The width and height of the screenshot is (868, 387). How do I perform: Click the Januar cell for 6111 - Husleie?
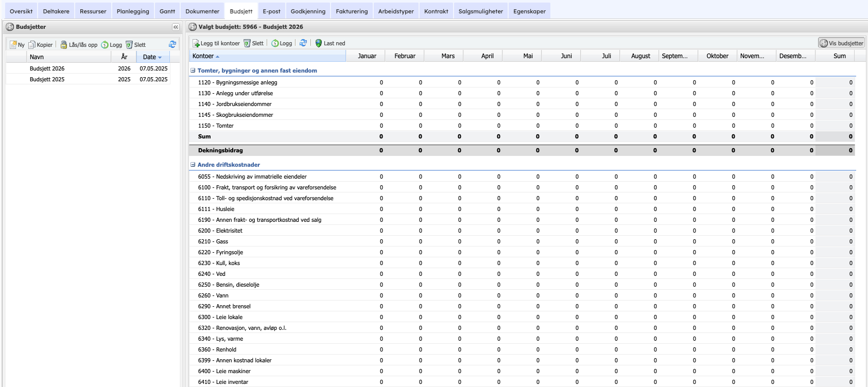tap(367, 209)
